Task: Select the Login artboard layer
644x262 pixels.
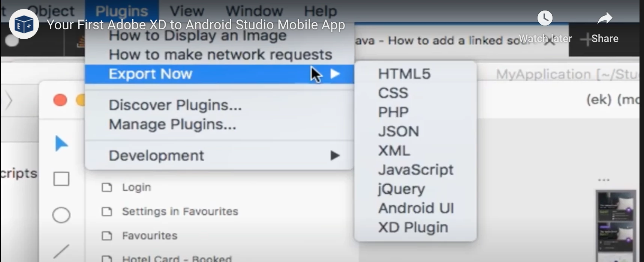Action: coord(136,187)
